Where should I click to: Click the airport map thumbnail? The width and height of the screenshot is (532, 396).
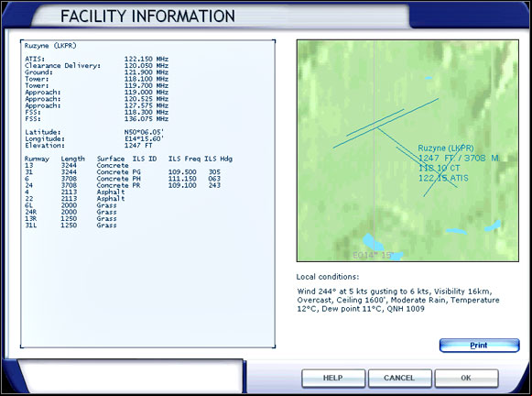(x=407, y=150)
